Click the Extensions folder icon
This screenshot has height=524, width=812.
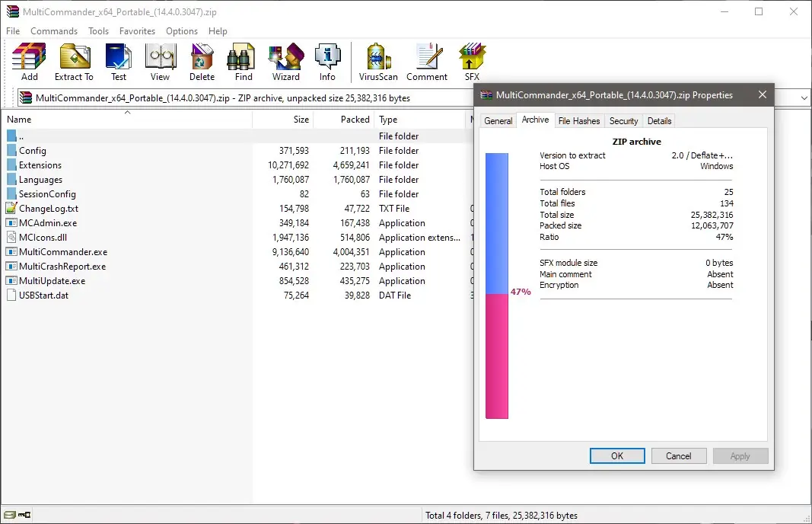(x=12, y=165)
